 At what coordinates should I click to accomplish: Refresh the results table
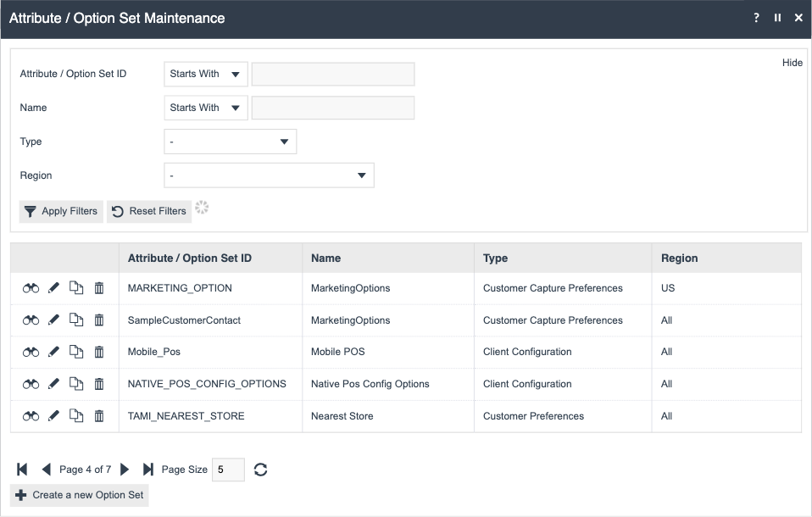point(260,469)
